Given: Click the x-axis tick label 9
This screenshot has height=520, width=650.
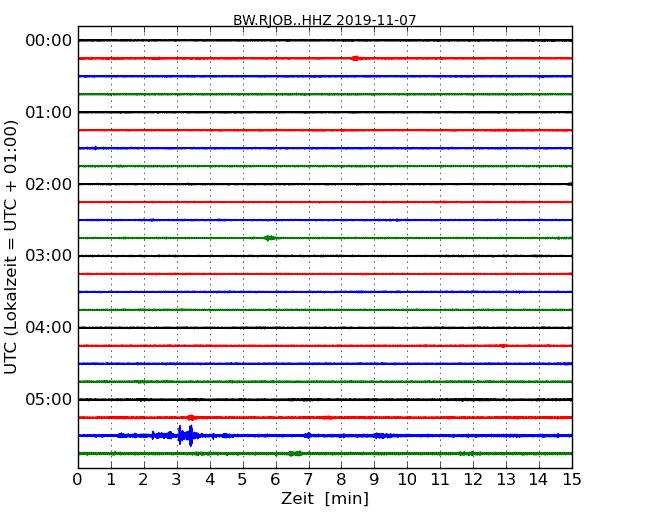Looking at the screenshot, I should pos(374,480).
